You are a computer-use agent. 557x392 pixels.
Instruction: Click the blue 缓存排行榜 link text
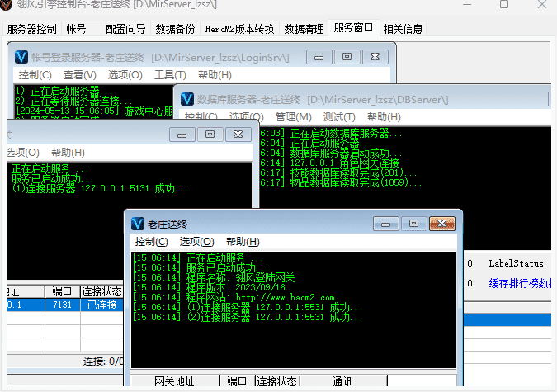tap(520, 283)
